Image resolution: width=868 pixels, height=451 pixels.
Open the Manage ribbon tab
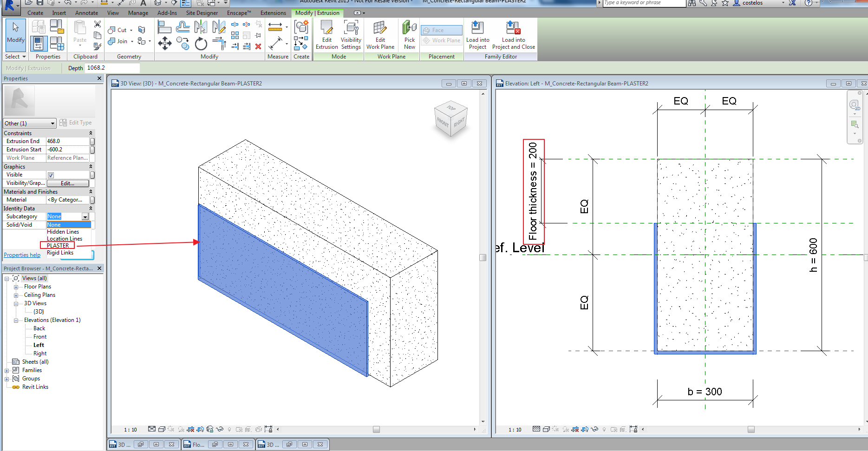coord(138,13)
